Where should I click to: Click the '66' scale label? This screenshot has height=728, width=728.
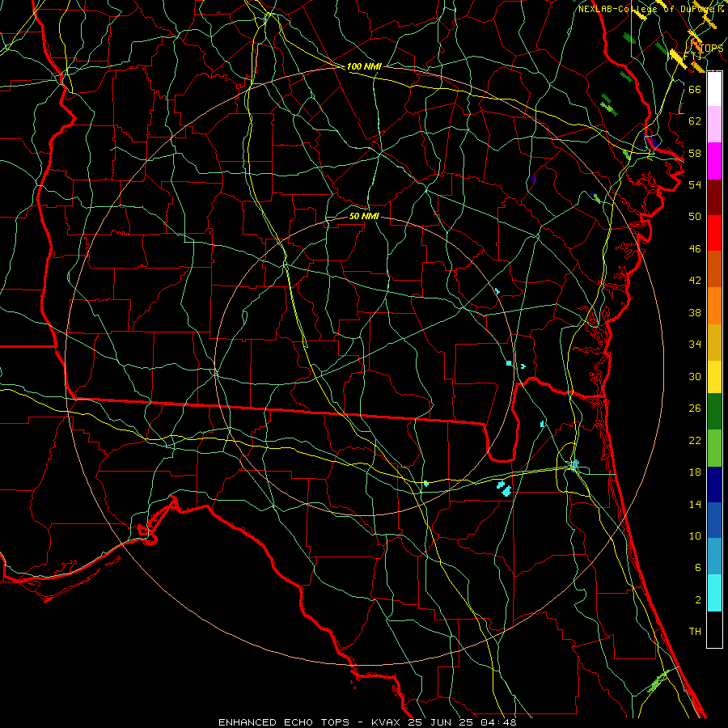(x=695, y=89)
